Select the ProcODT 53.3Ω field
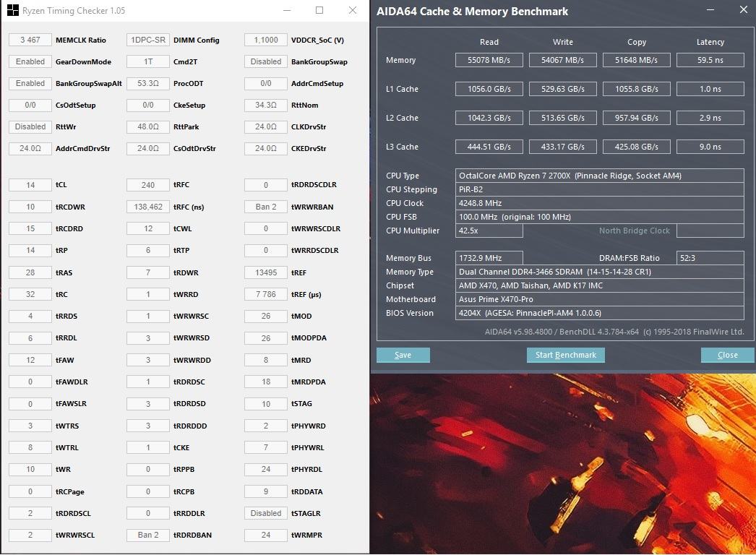The height and width of the screenshot is (555, 756). point(148,83)
